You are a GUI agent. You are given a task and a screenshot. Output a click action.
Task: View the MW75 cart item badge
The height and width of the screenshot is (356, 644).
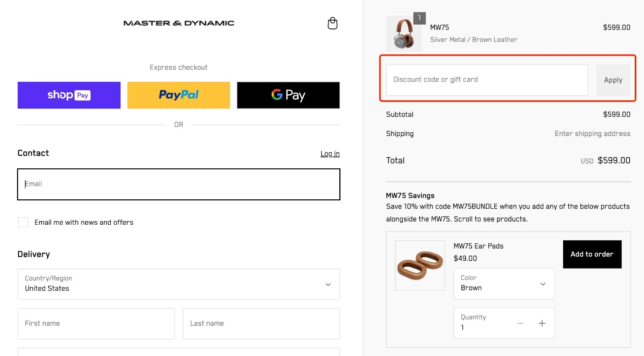(x=420, y=17)
